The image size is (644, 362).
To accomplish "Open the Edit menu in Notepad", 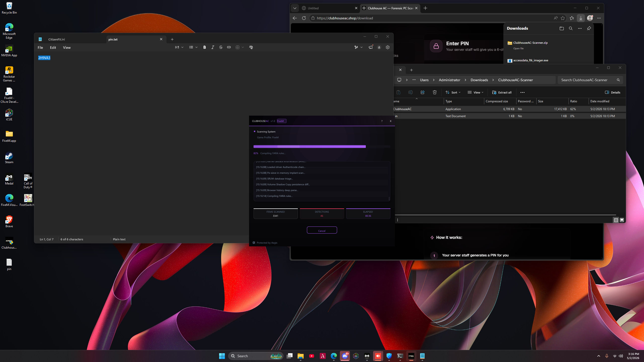I will 53,48.
